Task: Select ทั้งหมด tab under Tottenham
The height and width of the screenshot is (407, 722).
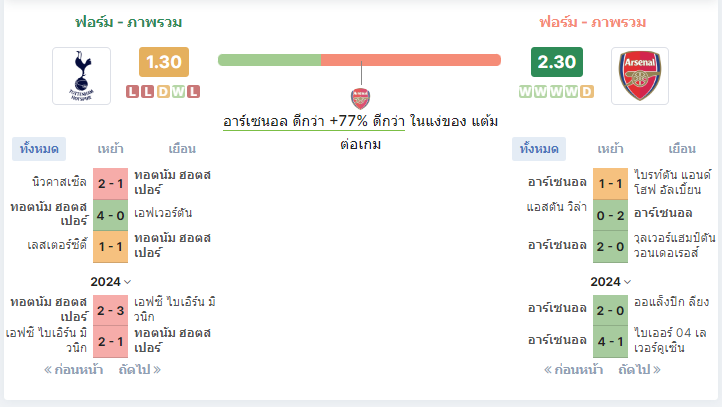Action: 39,149
